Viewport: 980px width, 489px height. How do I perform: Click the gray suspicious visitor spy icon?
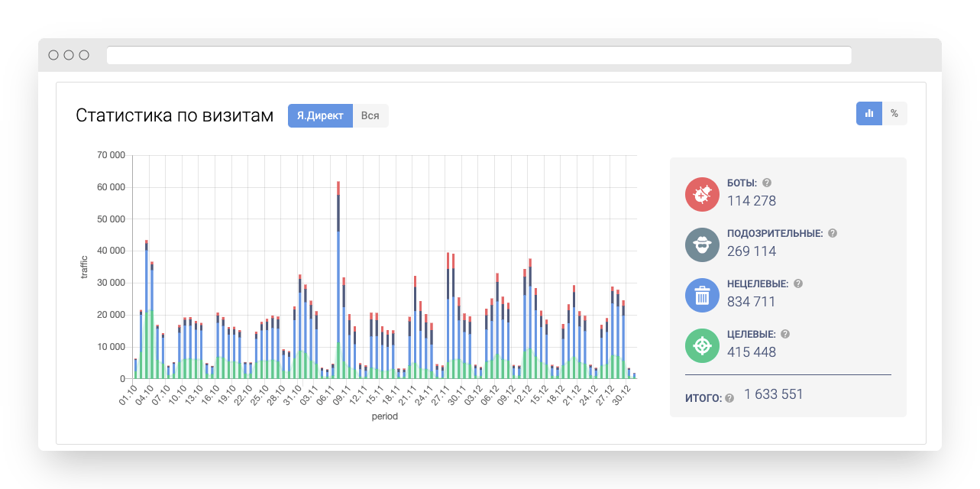(x=703, y=244)
